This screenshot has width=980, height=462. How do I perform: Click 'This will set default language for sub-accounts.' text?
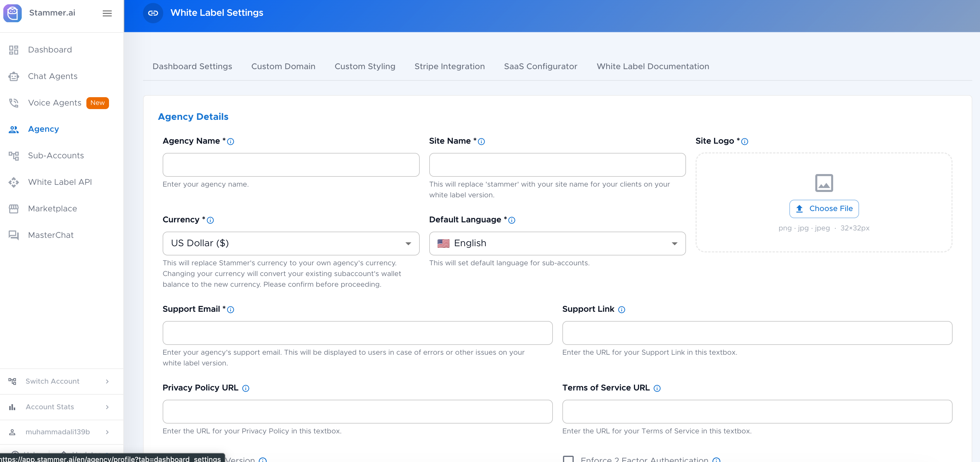coord(509,263)
